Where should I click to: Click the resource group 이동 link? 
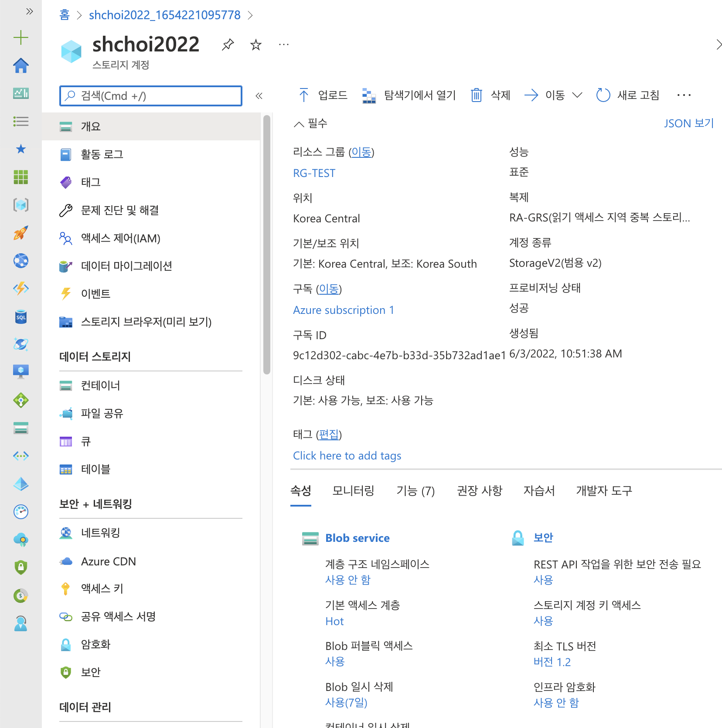(x=361, y=152)
